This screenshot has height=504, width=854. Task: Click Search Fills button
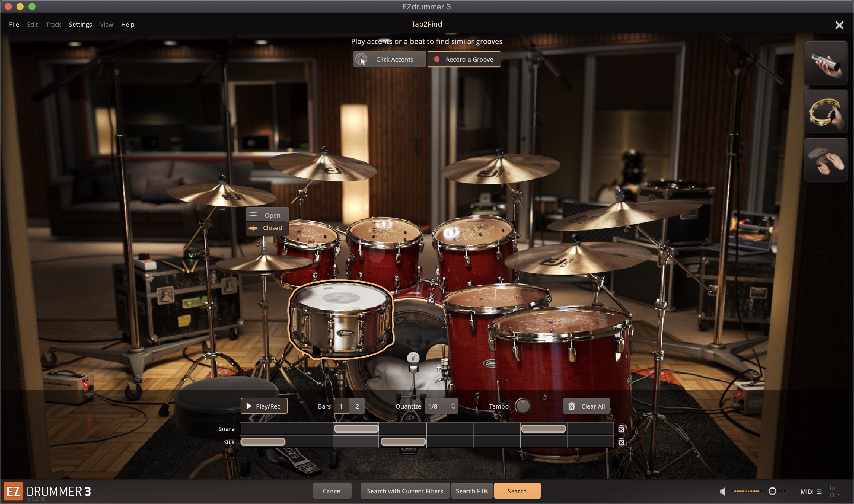click(472, 491)
